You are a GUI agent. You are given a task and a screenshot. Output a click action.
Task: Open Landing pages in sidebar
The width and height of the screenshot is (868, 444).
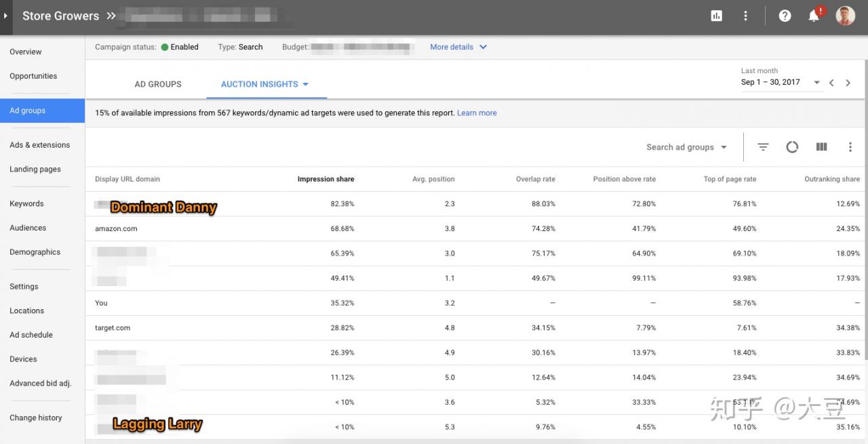tap(35, 169)
